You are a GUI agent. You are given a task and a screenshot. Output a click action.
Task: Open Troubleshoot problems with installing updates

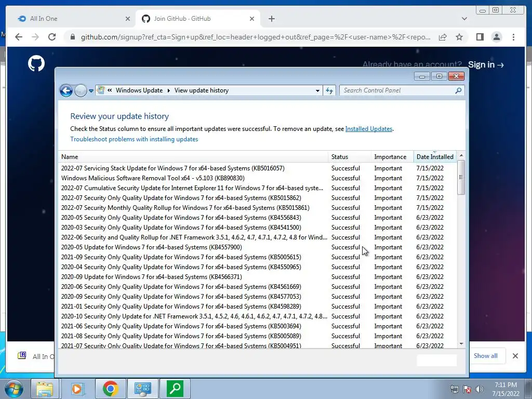point(134,139)
